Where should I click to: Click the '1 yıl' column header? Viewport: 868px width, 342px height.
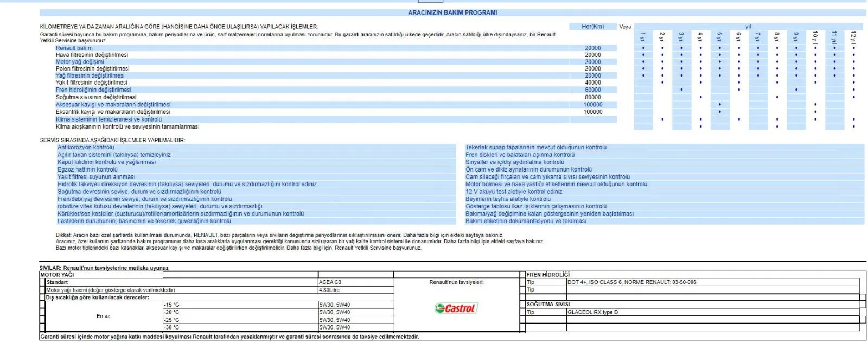643,37
